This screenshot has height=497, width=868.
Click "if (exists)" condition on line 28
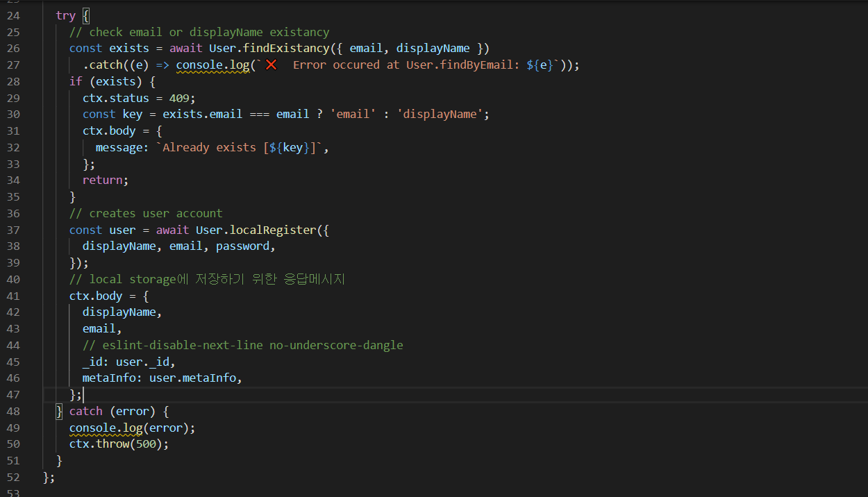[109, 81]
